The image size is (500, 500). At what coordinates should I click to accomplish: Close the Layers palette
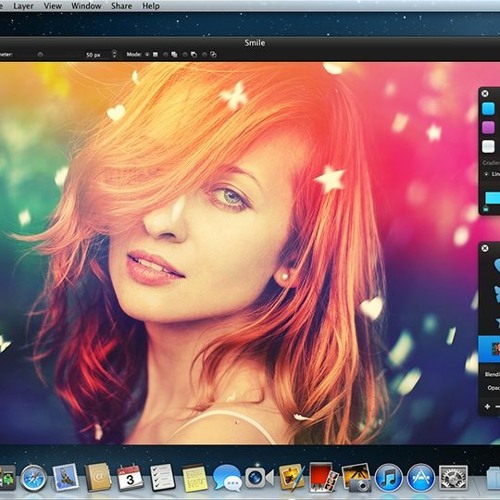pos(485,248)
